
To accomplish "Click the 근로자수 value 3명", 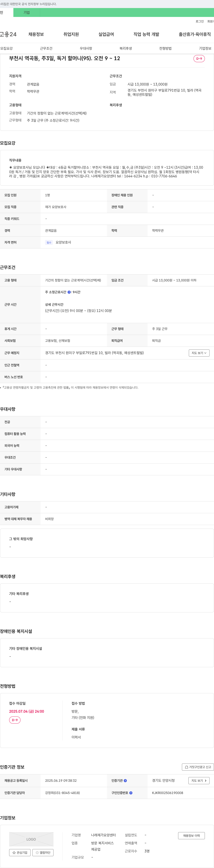I will pos(147,851).
